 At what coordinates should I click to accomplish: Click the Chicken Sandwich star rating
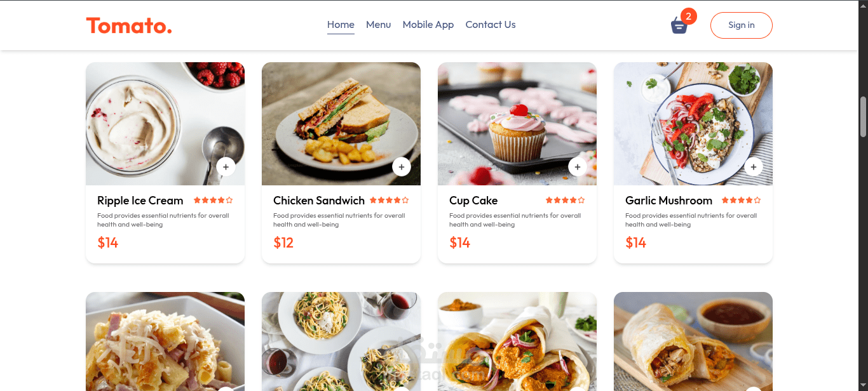coord(389,201)
